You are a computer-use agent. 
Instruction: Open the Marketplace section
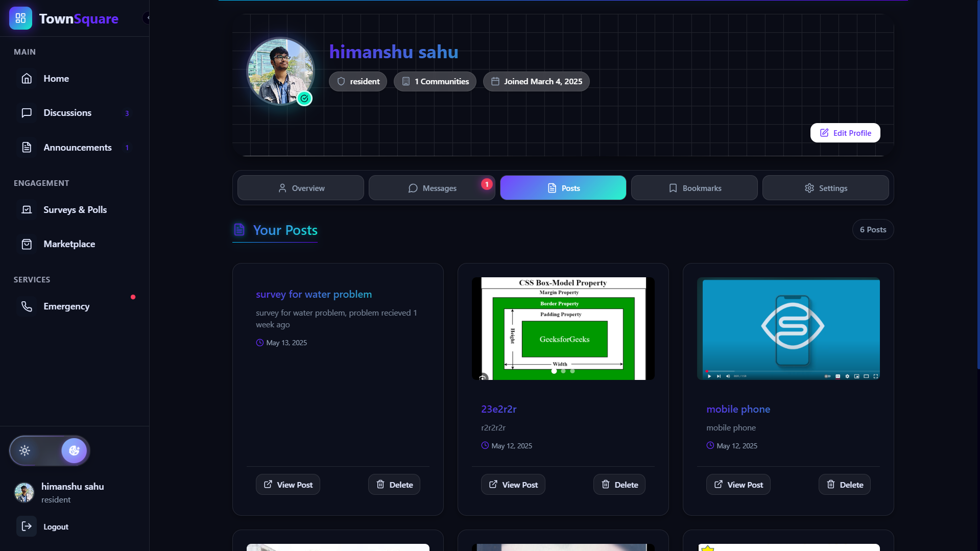(x=69, y=244)
